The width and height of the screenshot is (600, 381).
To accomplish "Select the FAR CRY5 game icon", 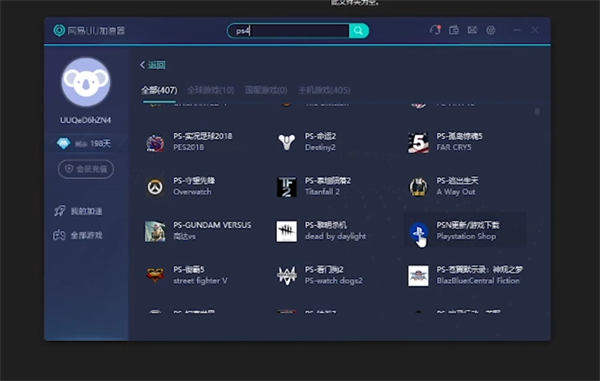I will pyautogui.click(x=418, y=142).
